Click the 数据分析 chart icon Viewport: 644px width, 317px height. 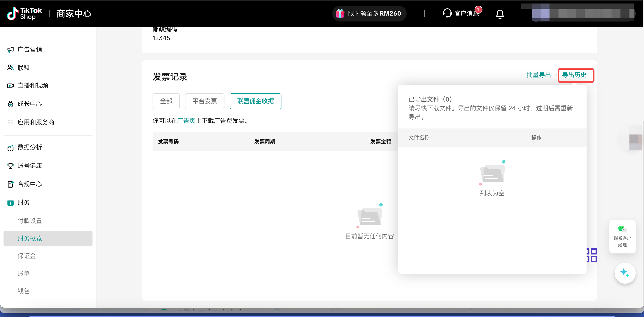pyautogui.click(x=11, y=148)
